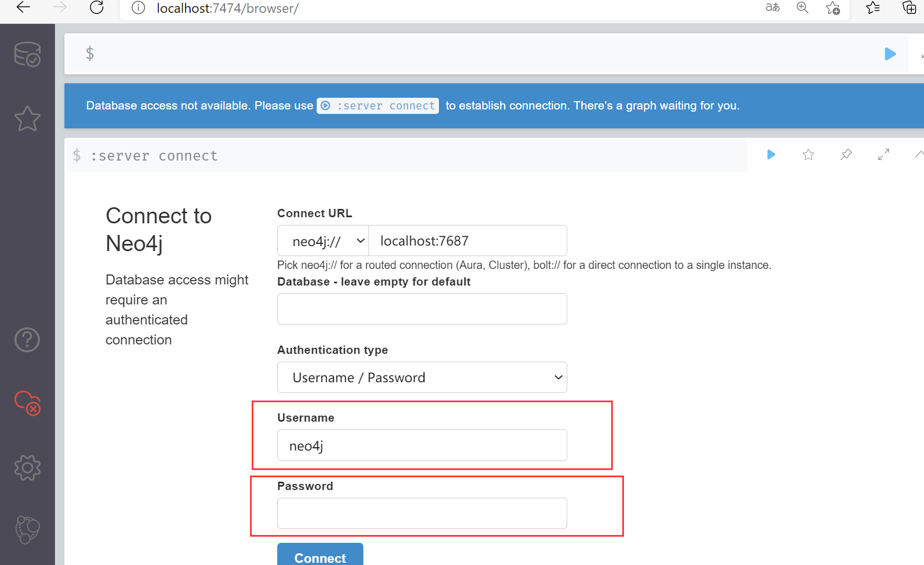The image size is (924, 565).
Task: Open the browser favorites list
Action: pos(873,7)
